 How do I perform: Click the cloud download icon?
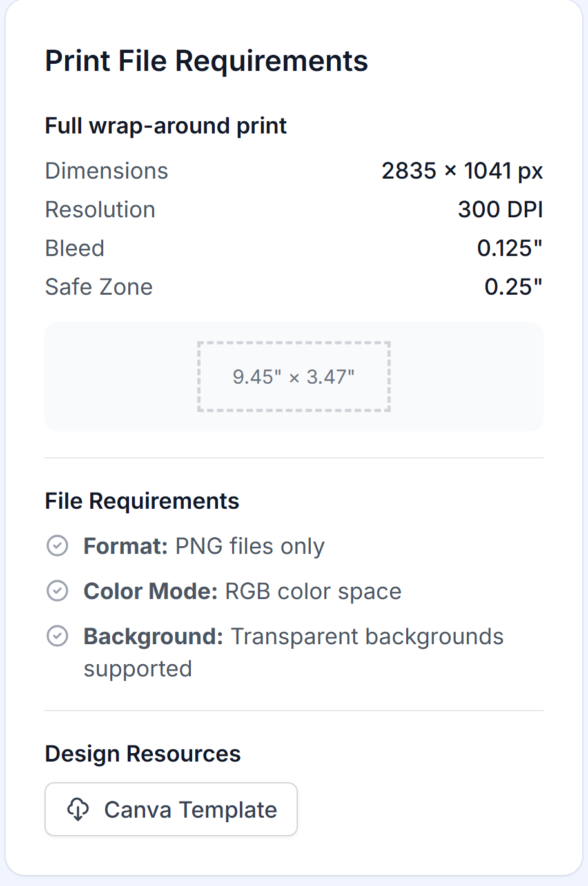[78, 809]
